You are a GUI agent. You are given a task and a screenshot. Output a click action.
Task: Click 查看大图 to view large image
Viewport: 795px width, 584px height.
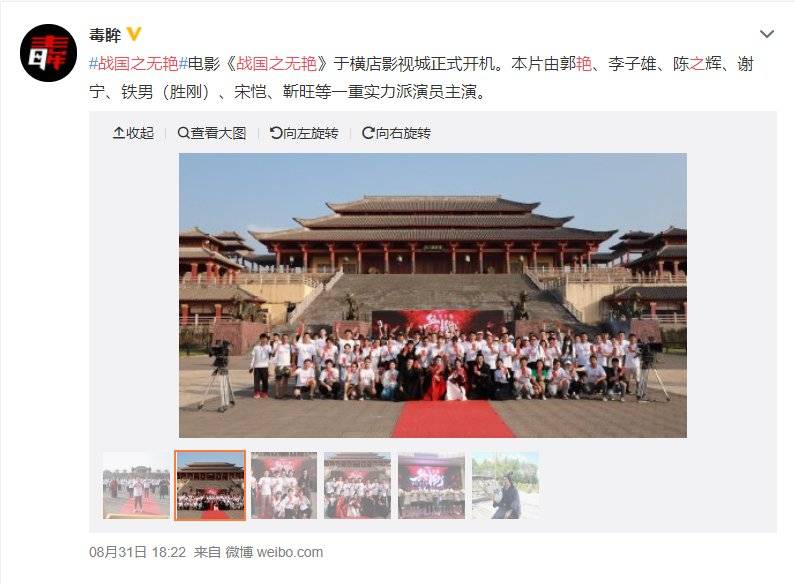tap(212, 133)
